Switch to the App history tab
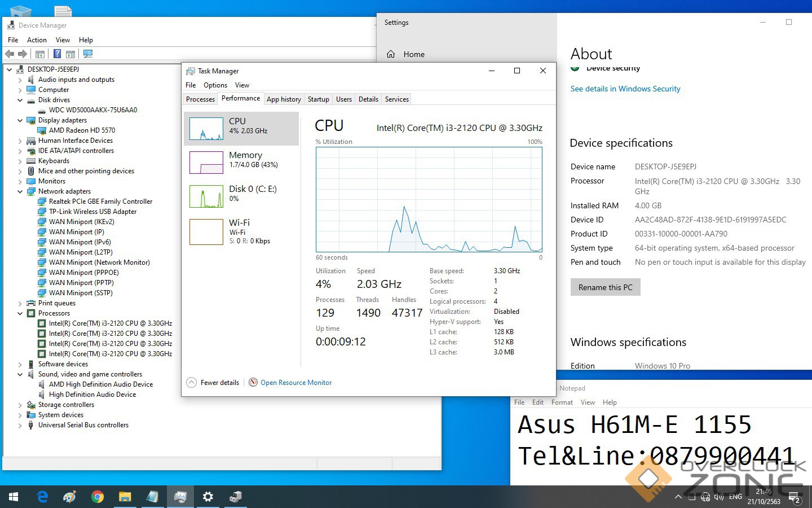The image size is (812, 508). 284,99
